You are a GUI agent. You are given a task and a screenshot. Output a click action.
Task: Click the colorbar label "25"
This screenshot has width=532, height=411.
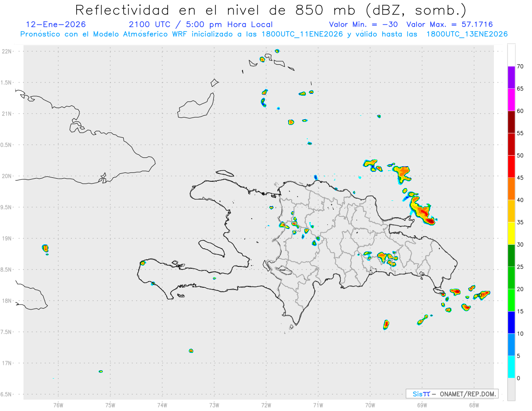point(520,267)
